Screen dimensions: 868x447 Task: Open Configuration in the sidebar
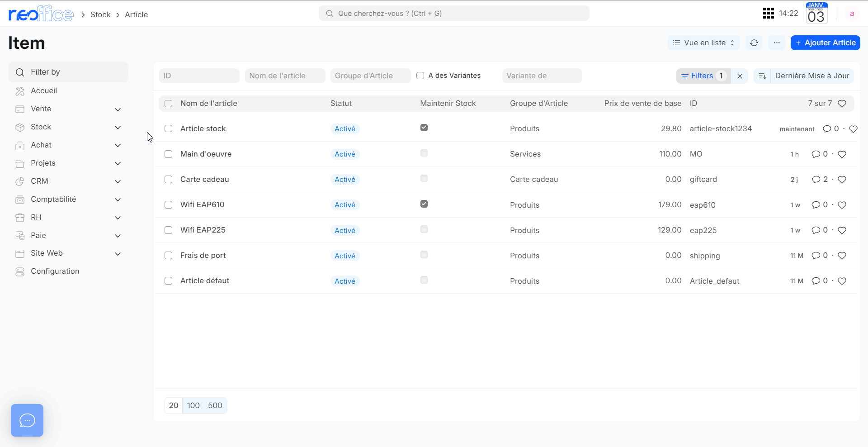[55, 271]
